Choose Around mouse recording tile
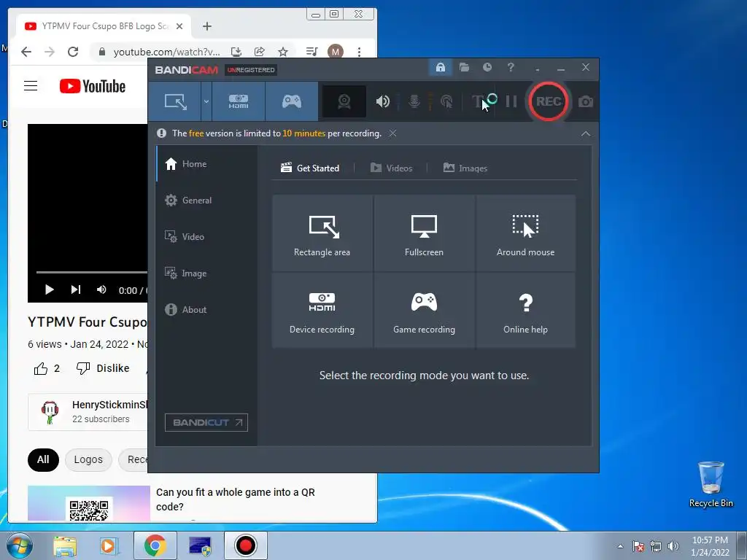Image resolution: width=747 pixels, height=560 pixels. pyautogui.click(x=525, y=233)
